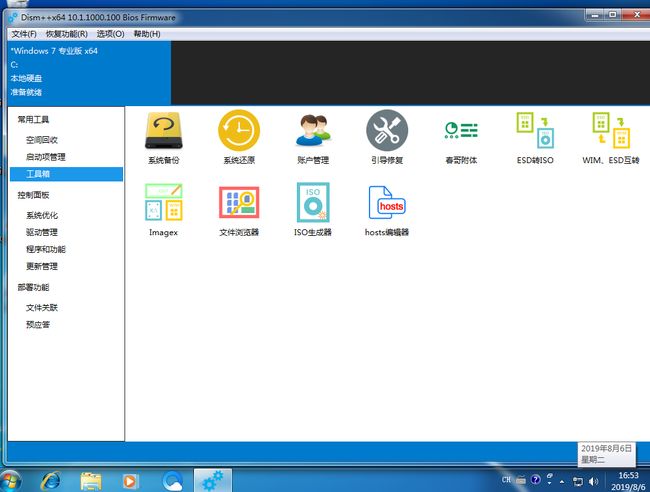This screenshot has height=492, width=650.
Task: Click the Dism++ title bar app icon
Action: (13, 17)
